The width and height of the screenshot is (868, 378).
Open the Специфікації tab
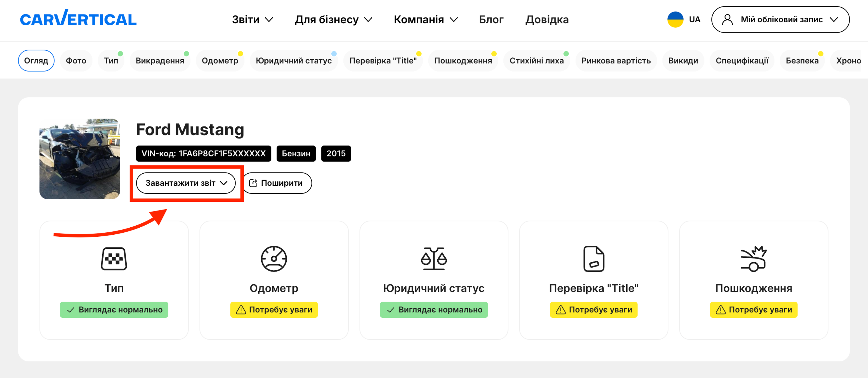742,61
